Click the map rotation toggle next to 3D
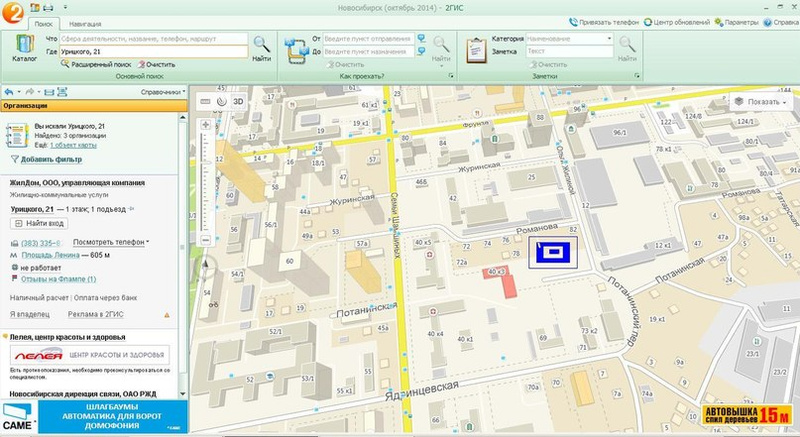 [221, 101]
